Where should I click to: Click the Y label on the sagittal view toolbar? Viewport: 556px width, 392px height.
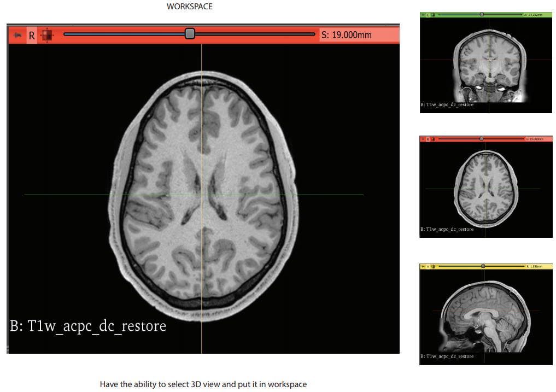pyautogui.click(x=428, y=266)
